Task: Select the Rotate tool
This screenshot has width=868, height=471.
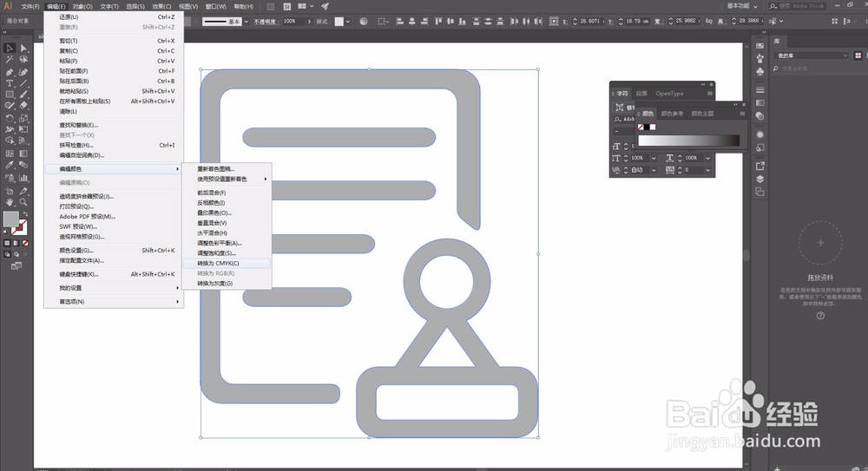Action: pyautogui.click(x=10, y=119)
